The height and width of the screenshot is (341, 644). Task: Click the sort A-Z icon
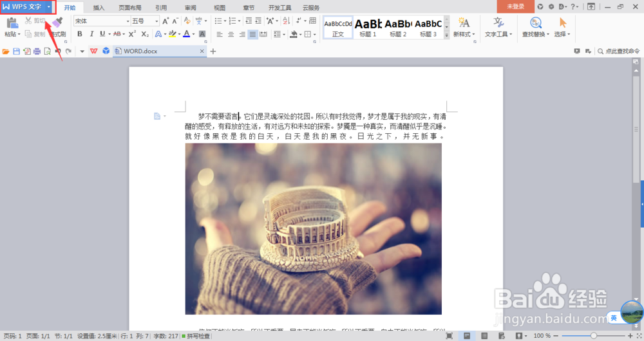point(287,21)
